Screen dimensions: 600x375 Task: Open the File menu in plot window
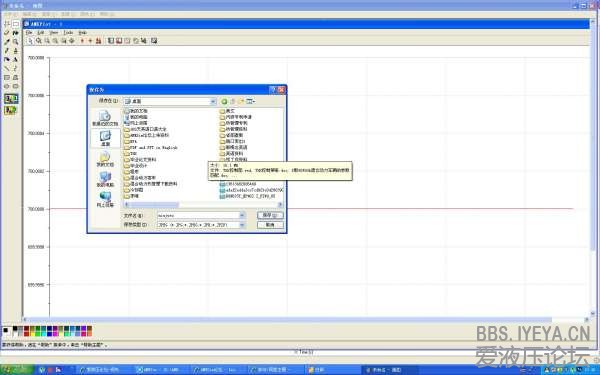[29, 33]
